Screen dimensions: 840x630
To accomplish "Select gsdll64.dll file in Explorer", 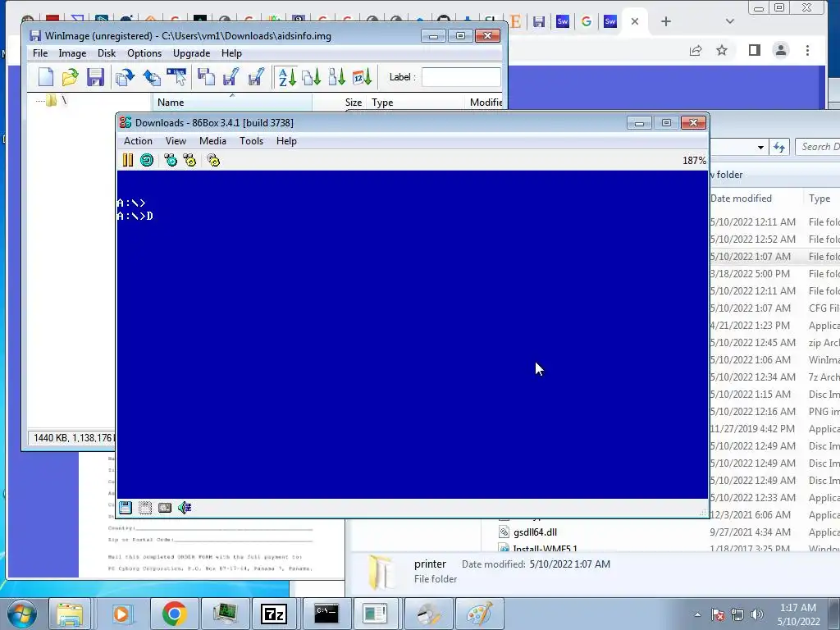I will pyautogui.click(x=535, y=532).
